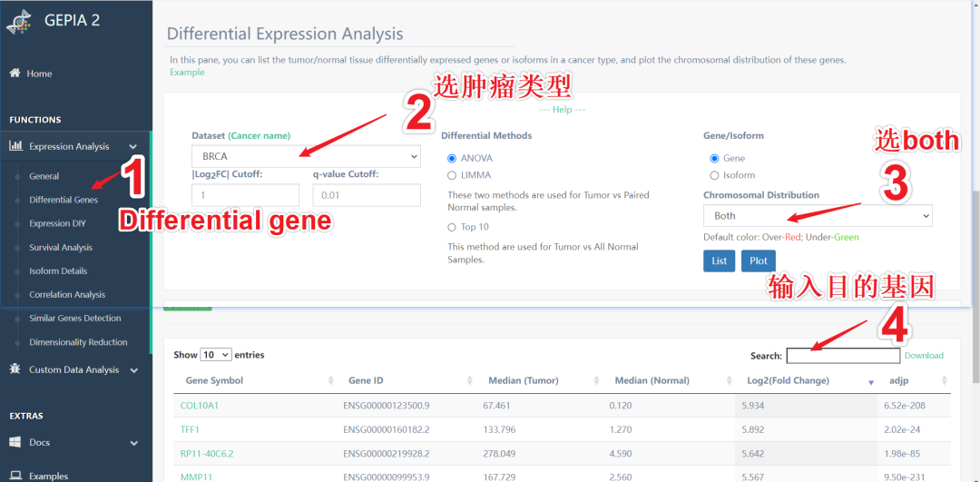Expand the Docs chevron
The height and width of the screenshot is (482, 980).
(x=133, y=443)
